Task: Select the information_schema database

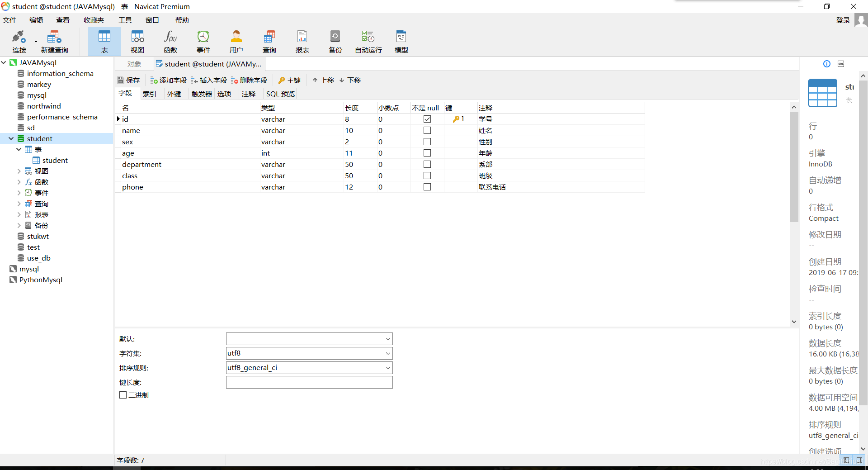Action: tap(60, 73)
